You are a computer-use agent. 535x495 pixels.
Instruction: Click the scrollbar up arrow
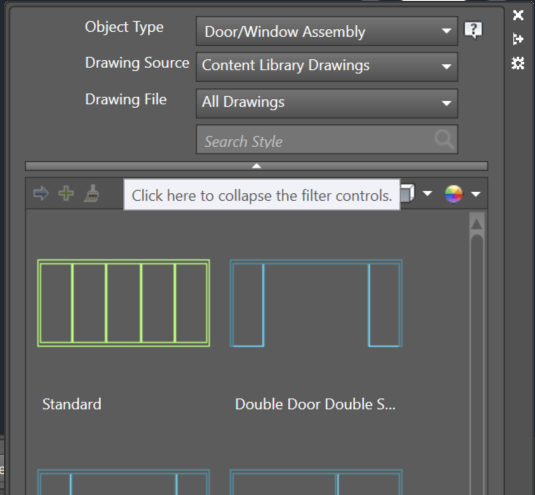[477, 224]
